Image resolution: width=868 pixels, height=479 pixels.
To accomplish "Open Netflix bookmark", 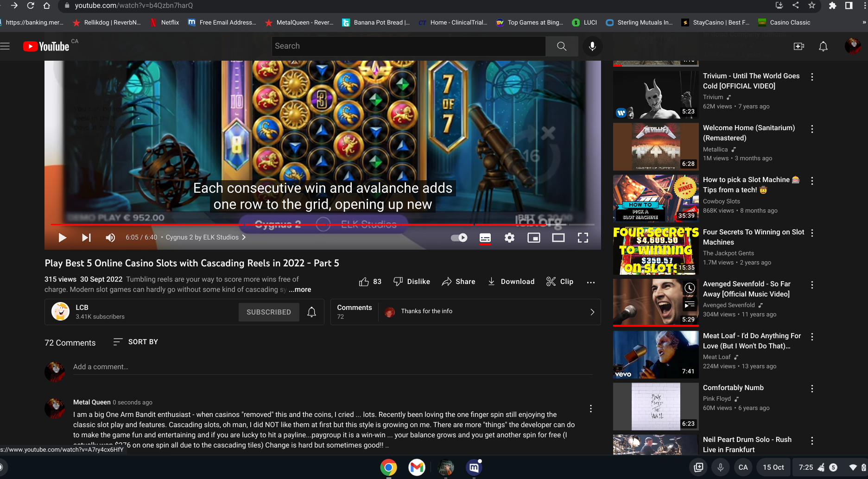I will click(x=165, y=22).
